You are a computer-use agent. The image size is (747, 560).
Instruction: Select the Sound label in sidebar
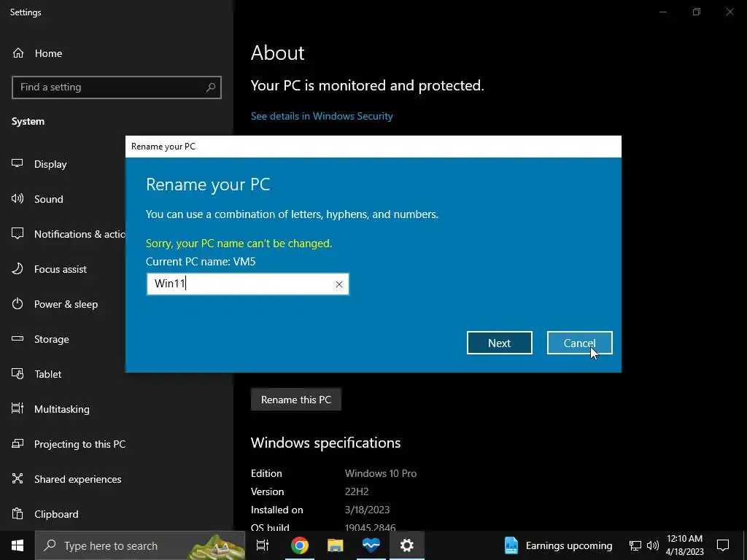coord(49,199)
